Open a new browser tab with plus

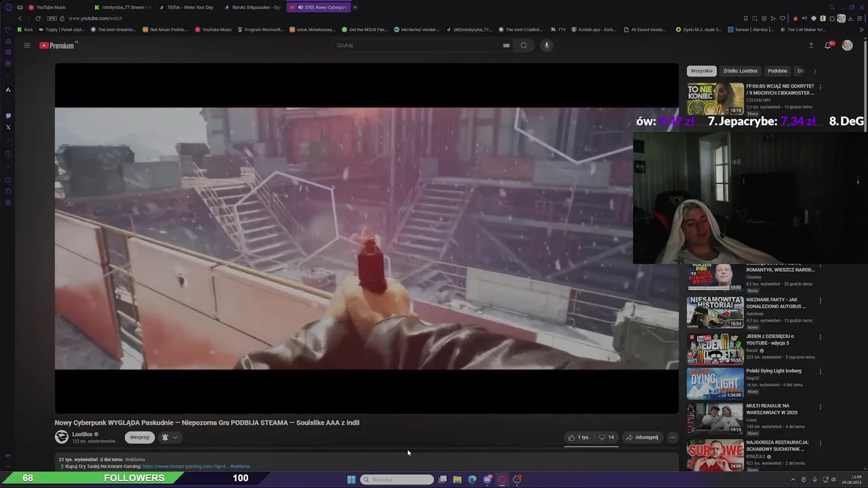tap(355, 7)
